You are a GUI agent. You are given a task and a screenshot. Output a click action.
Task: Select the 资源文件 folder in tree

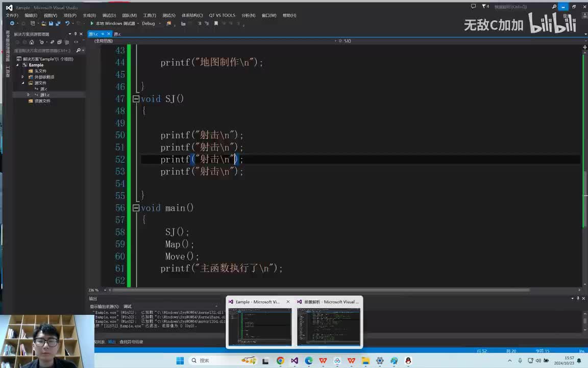[x=42, y=101]
